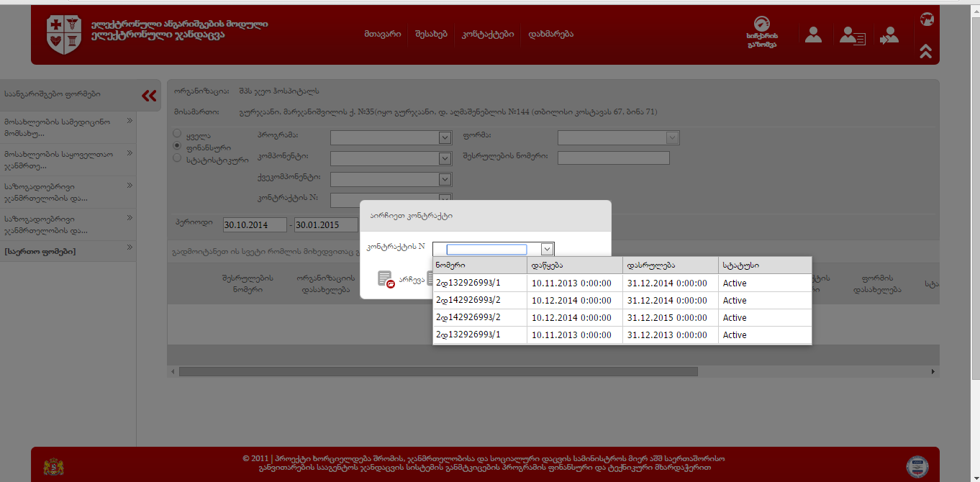Collapse sidebar with red double-arrow icon
Image resolution: width=980 pixels, height=482 pixels.
point(149,96)
